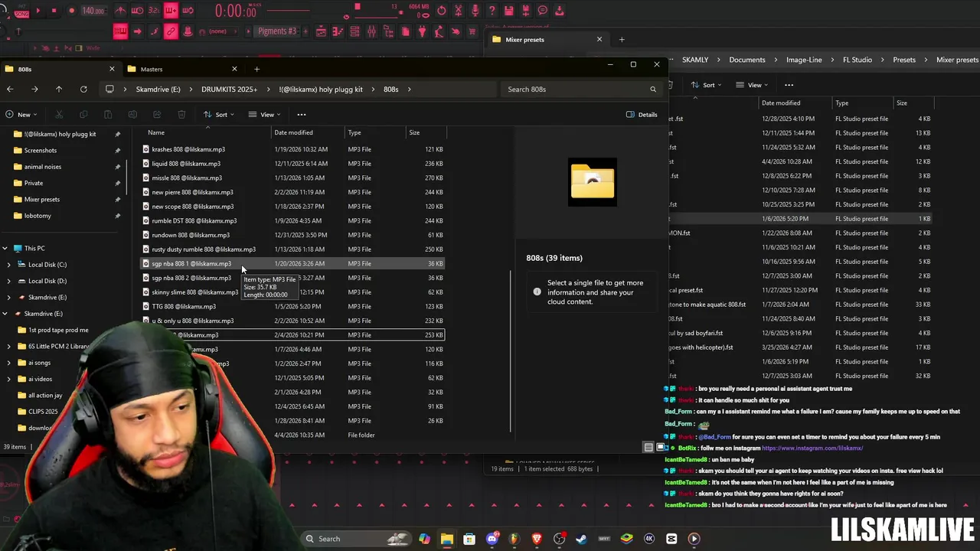Screen dimensions: 980x551
Task: Click the 140 tempo display
Action: [93, 11]
